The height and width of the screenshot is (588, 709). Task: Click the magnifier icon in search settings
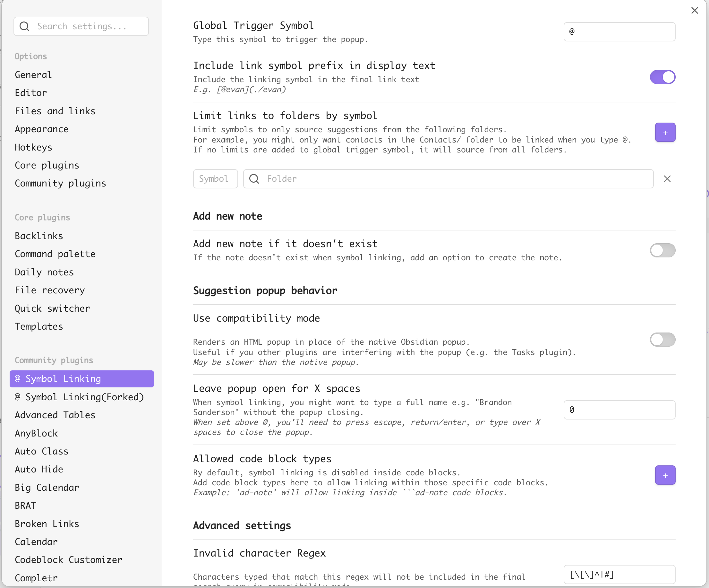pyautogui.click(x=25, y=26)
